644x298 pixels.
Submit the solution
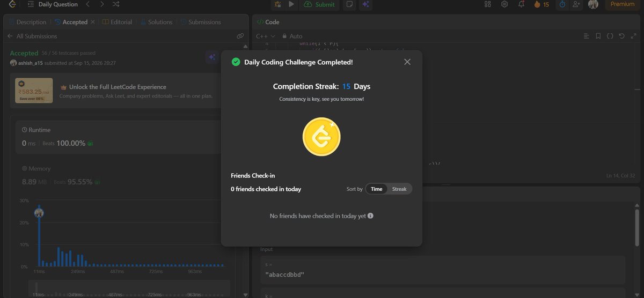[x=319, y=4]
